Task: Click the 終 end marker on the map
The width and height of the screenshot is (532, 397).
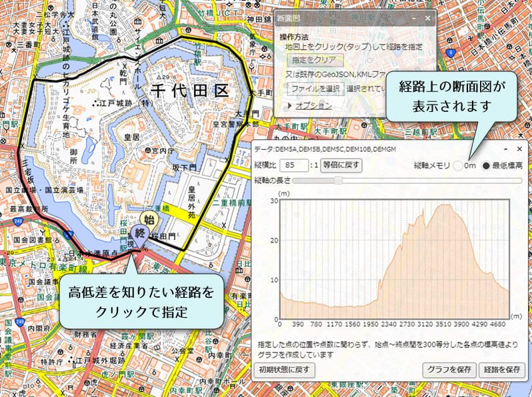Action: tap(140, 235)
